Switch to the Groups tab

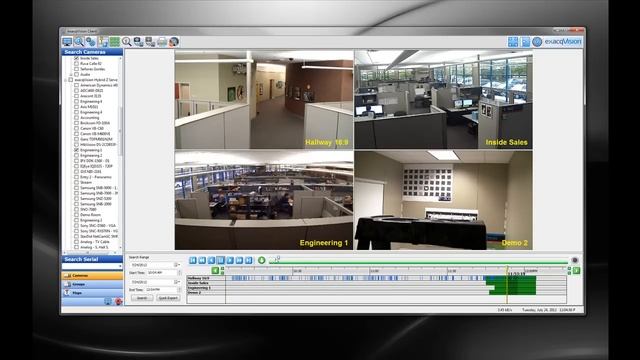92,284
